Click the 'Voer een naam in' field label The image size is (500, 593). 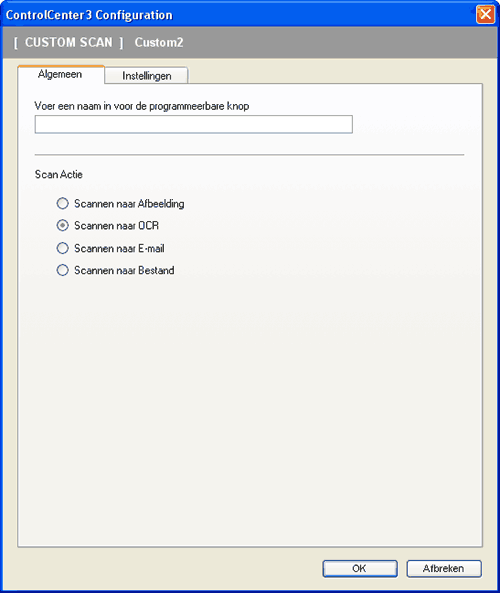click(x=142, y=106)
